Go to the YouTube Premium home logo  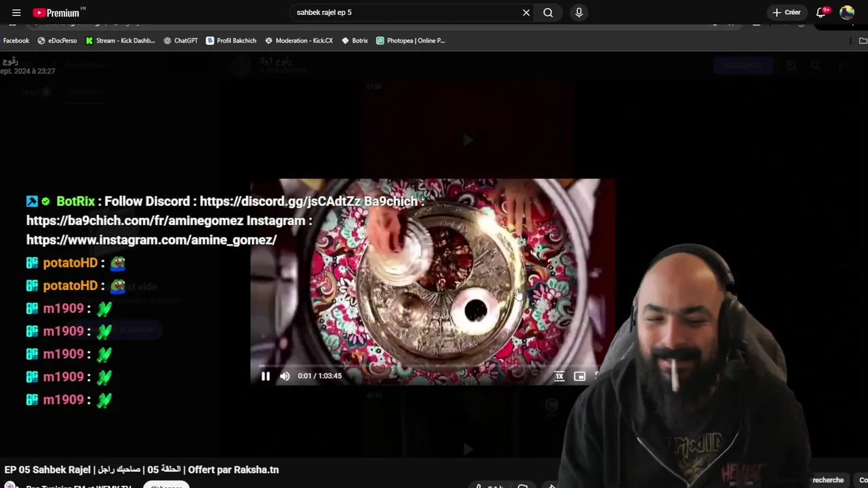(56, 12)
